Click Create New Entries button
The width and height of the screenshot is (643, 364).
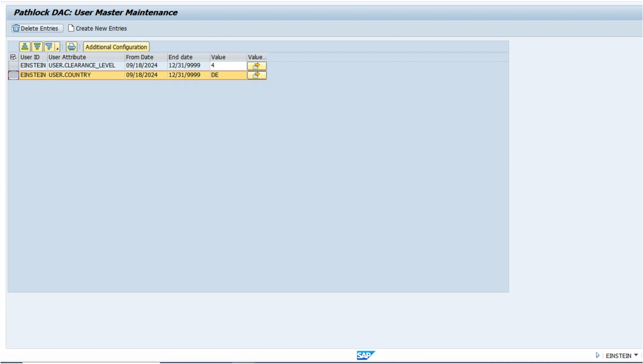(97, 28)
